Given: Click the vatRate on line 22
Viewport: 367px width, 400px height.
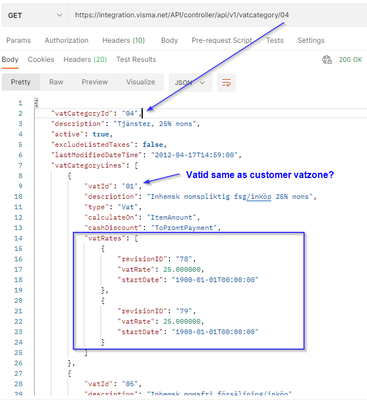Looking at the screenshot, I should click(161, 321).
